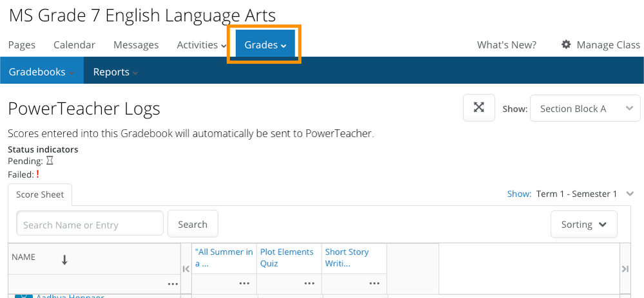Open Plot Elements Quiz column options menu
The image size is (644, 298).
tap(309, 284)
